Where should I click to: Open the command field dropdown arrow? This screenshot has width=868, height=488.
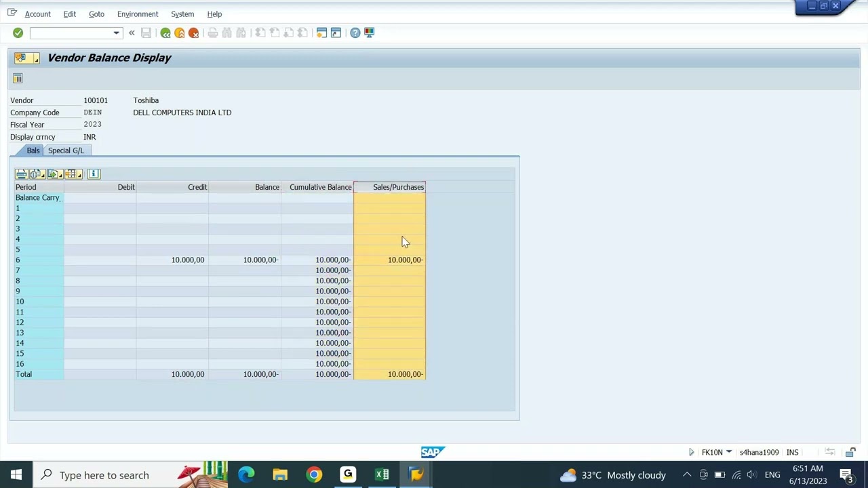pos(116,33)
